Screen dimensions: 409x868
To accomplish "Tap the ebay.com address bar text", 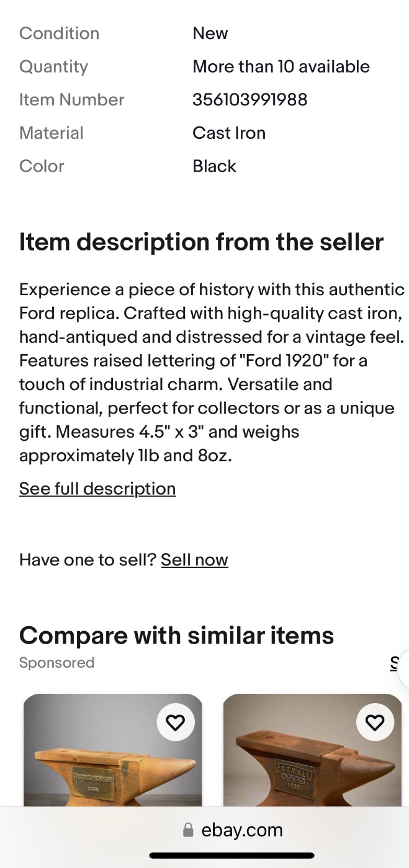I will [241, 830].
